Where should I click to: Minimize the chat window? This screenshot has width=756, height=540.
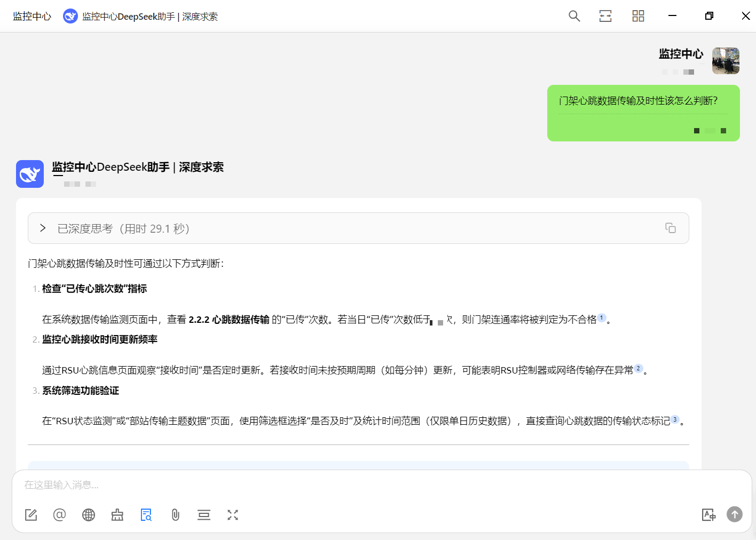pyautogui.click(x=673, y=16)
